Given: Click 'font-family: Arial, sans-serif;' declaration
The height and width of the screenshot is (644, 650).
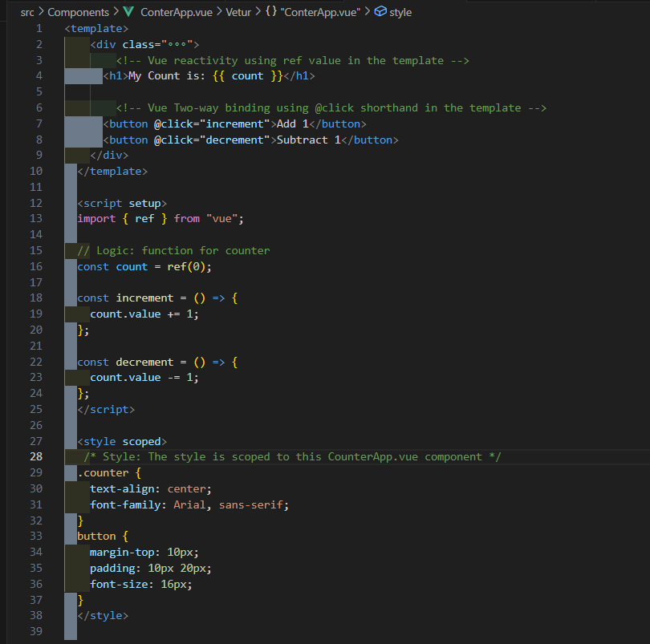Looking at the screenshot, I should tap(189, 505).
